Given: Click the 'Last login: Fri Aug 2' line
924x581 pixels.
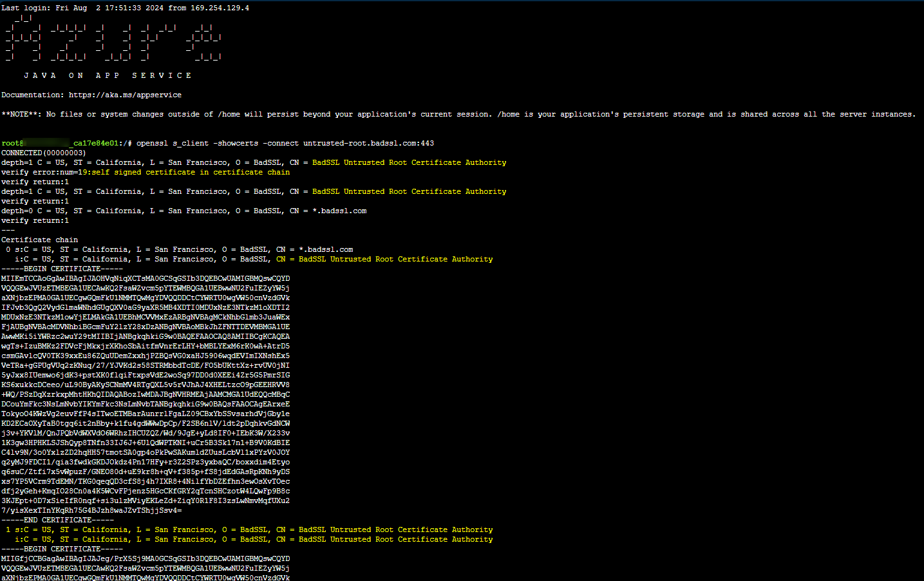Looking at the screenshot, I should [125, 8].
